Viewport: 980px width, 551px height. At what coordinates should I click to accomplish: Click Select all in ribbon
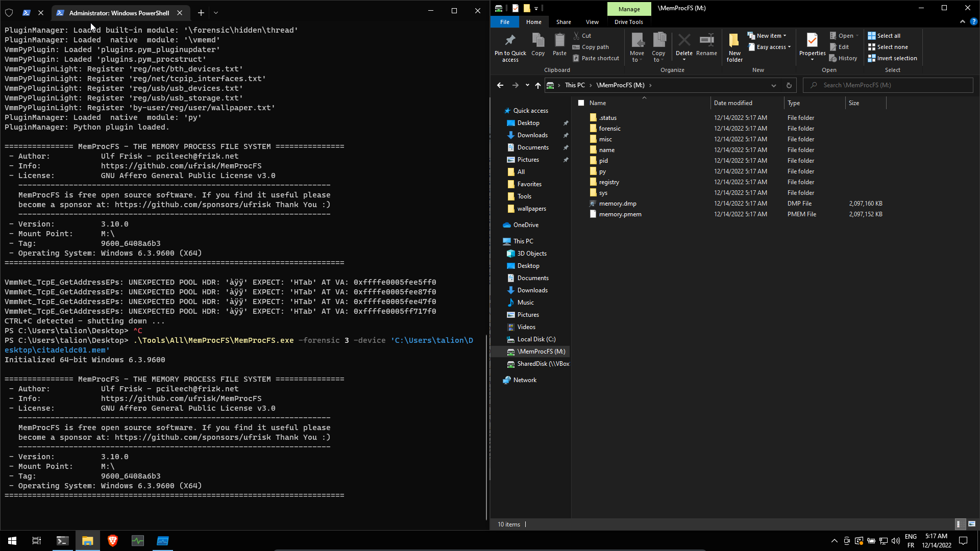click(888, 36)
